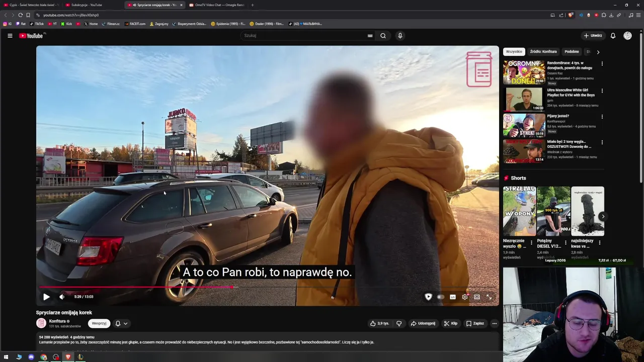Image resolution: width=644 pixels, height=362 pixels.
Task: Open the account avatar menu
Action: (627, 36)
